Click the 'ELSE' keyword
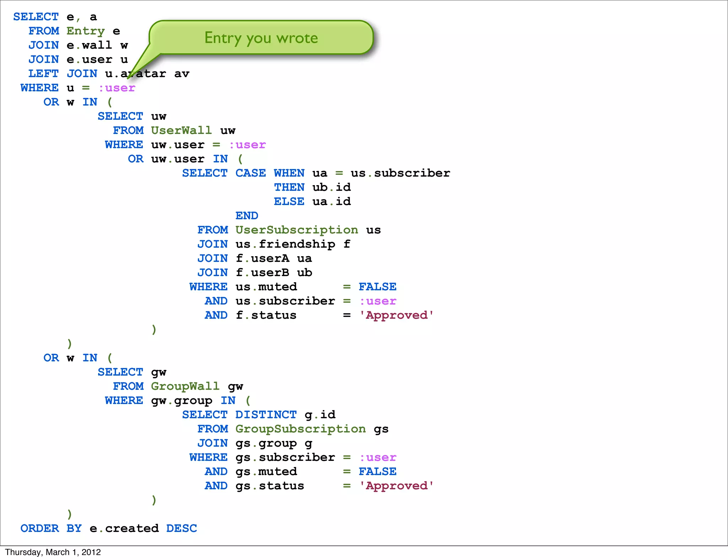The height and width of the screenshot is (560, 728). 289,201
